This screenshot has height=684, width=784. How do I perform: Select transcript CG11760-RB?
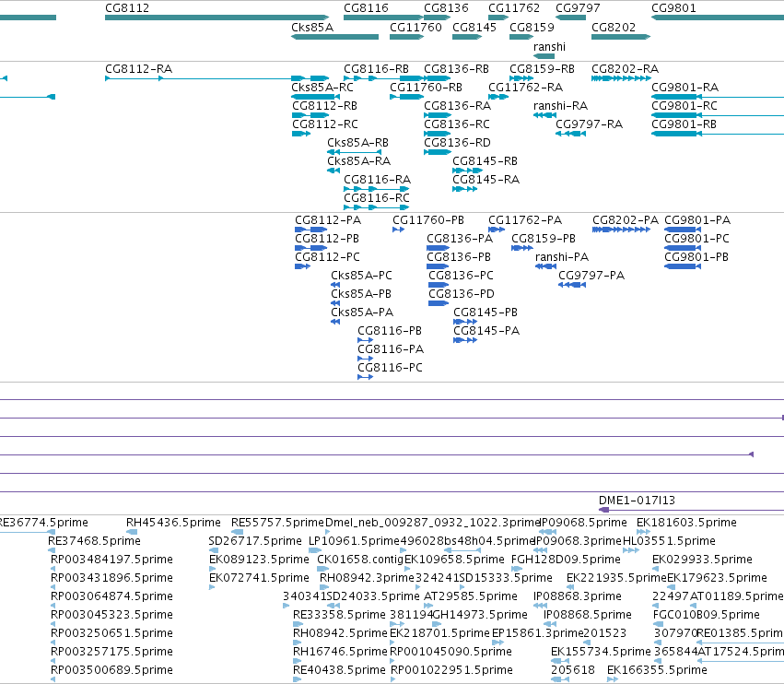pos(406,97)
